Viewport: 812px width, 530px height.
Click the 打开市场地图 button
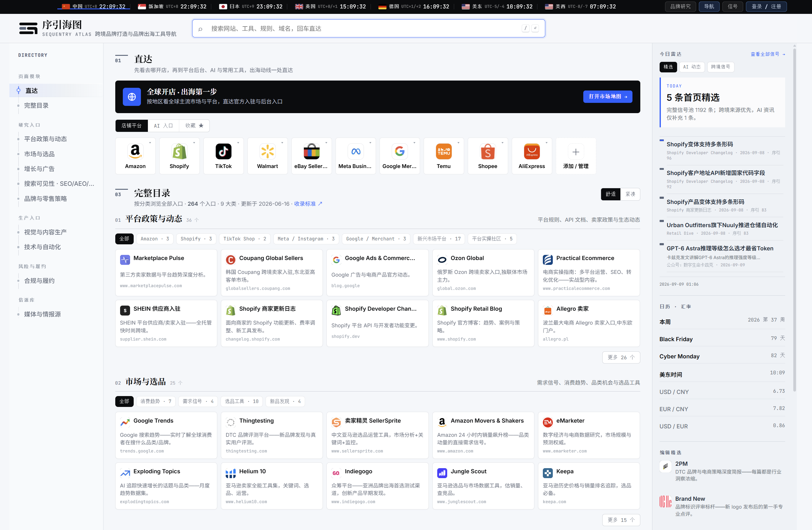[608, 97]
